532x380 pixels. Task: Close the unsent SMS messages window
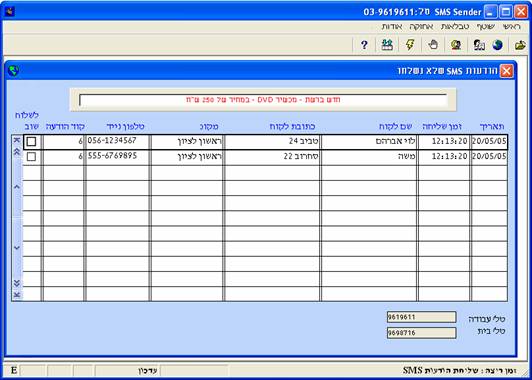tap(507, 71)
